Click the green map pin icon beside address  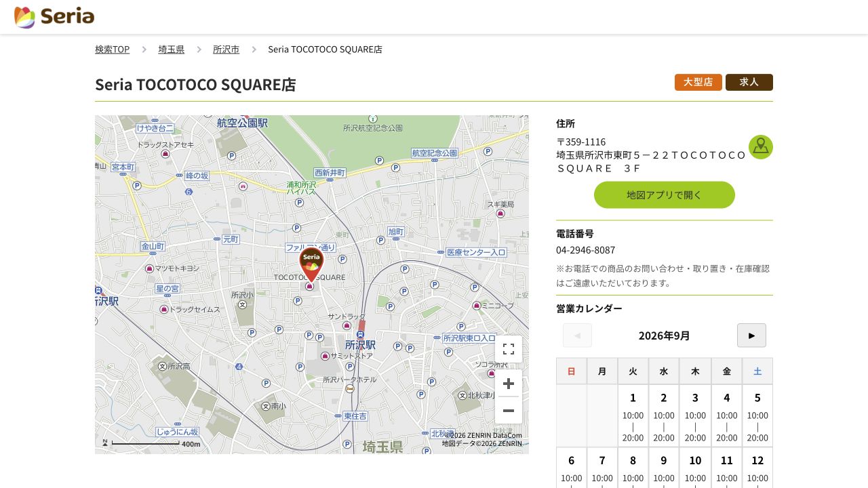[761, 147]
